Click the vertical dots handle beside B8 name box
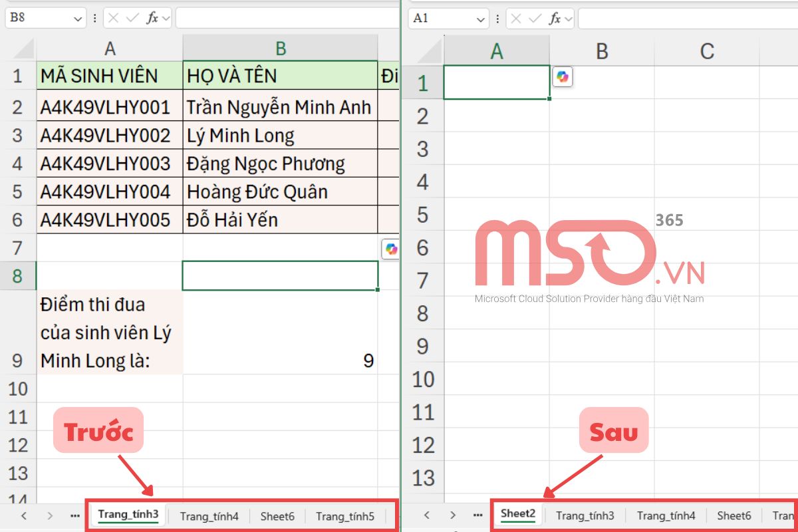 point(95,18)
